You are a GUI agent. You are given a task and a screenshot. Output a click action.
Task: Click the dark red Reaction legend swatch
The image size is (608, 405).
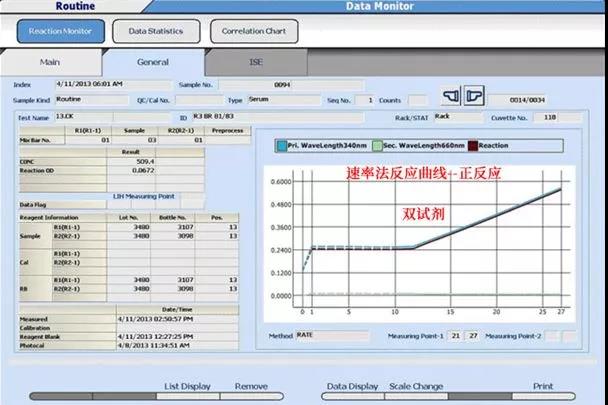click(473, 146)
